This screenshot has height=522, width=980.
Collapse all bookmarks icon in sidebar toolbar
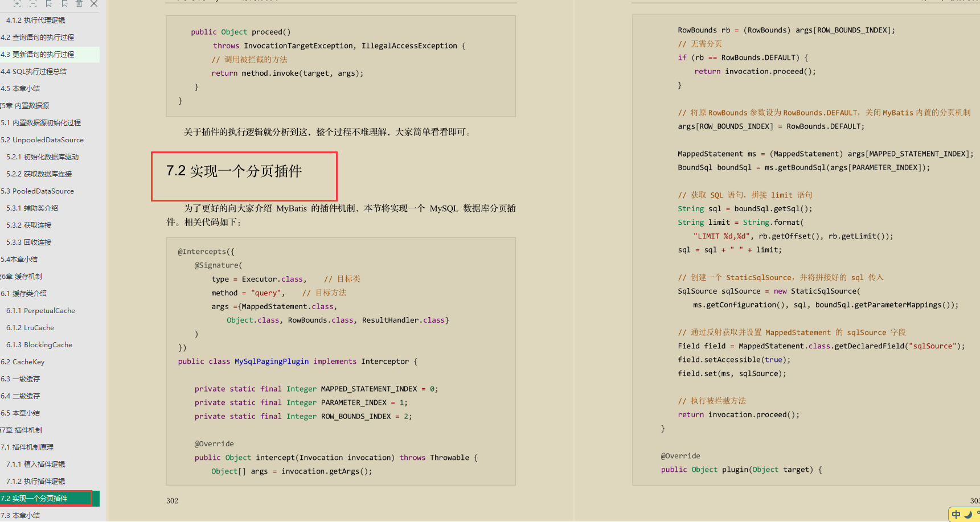pos(33,3)
